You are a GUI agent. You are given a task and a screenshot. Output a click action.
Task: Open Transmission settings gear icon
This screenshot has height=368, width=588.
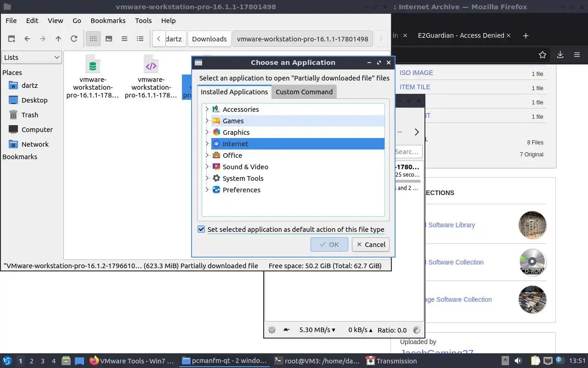[x=272, y=330]
